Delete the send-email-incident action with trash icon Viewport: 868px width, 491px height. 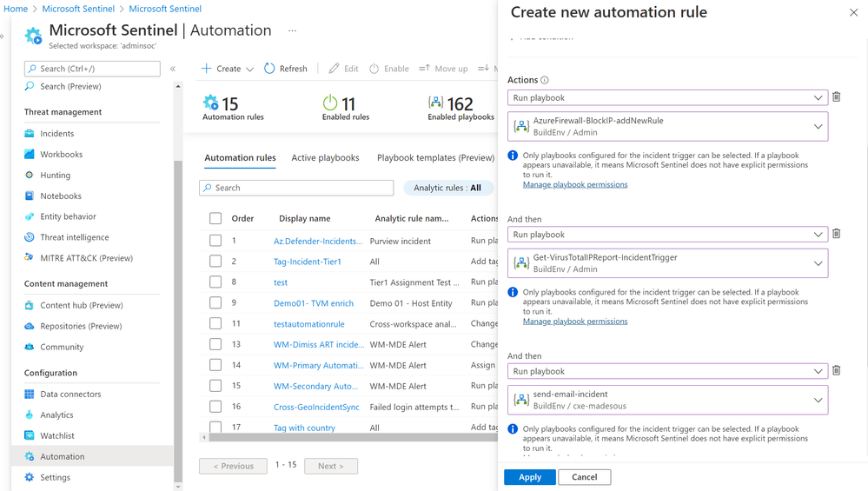pos(837,370)
